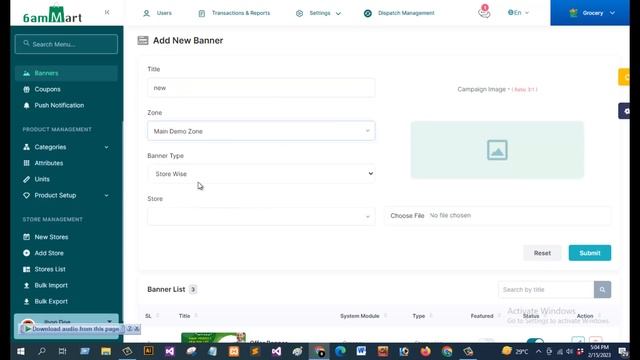The width and height of the screenshot is (640, 360).
Task: Open the Banner Type dropdown
Action: [261, 174]
